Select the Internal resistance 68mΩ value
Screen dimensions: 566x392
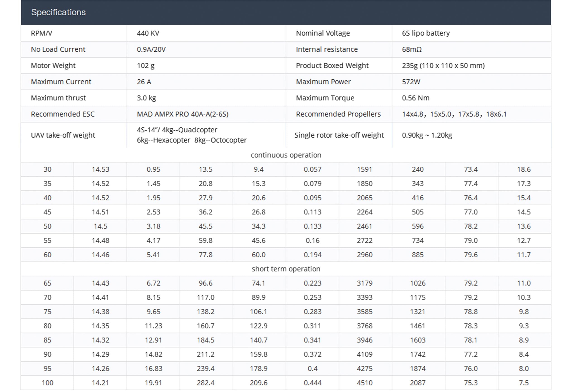click(412, 49)
